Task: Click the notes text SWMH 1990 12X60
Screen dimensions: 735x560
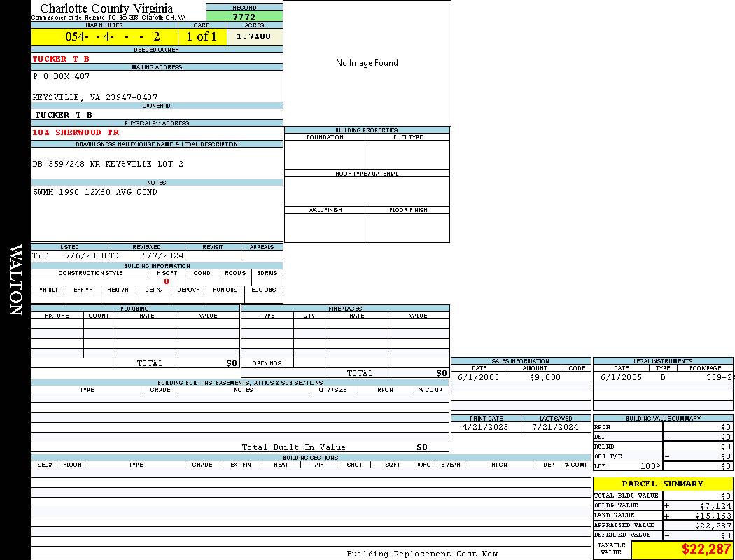Action: [x=95, y=192]
